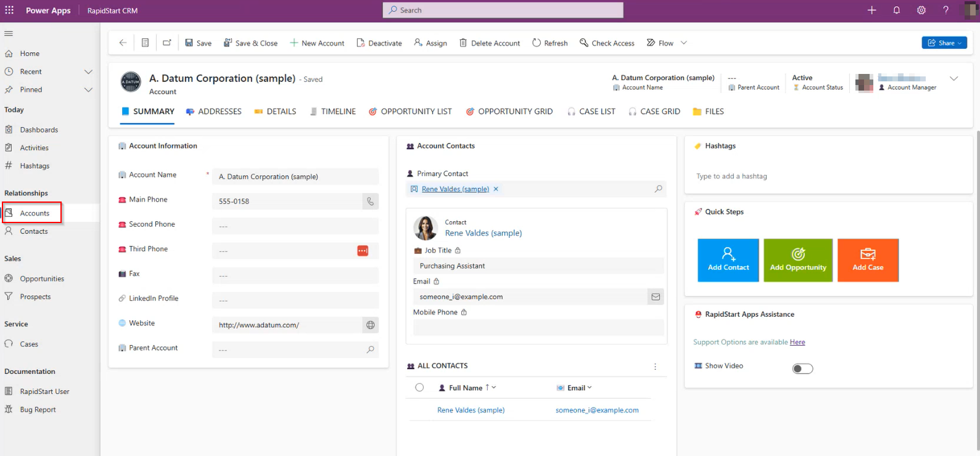Click the Add Opportunity quick step button
The width and height of the screenshot is (980, 456).
tap(797, 260)
